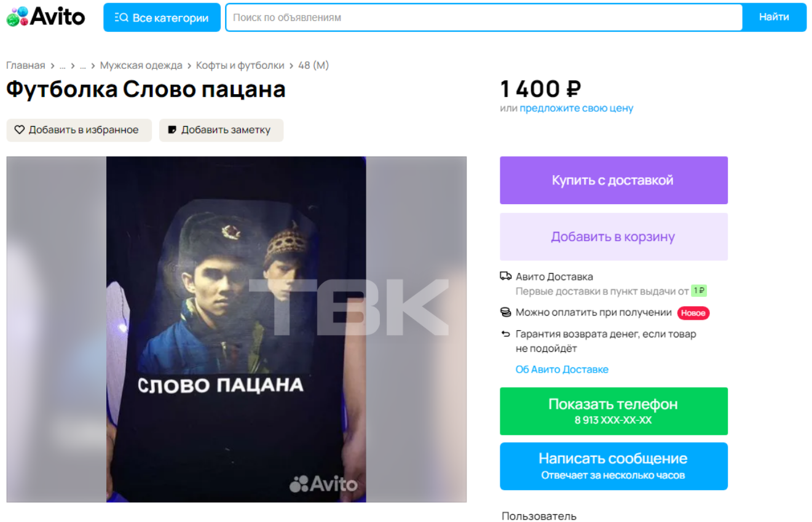Viewport: 812px width, 522px height.
Task: Open the Кофты и футболки breadcrumb
Action: pos(240,65)
